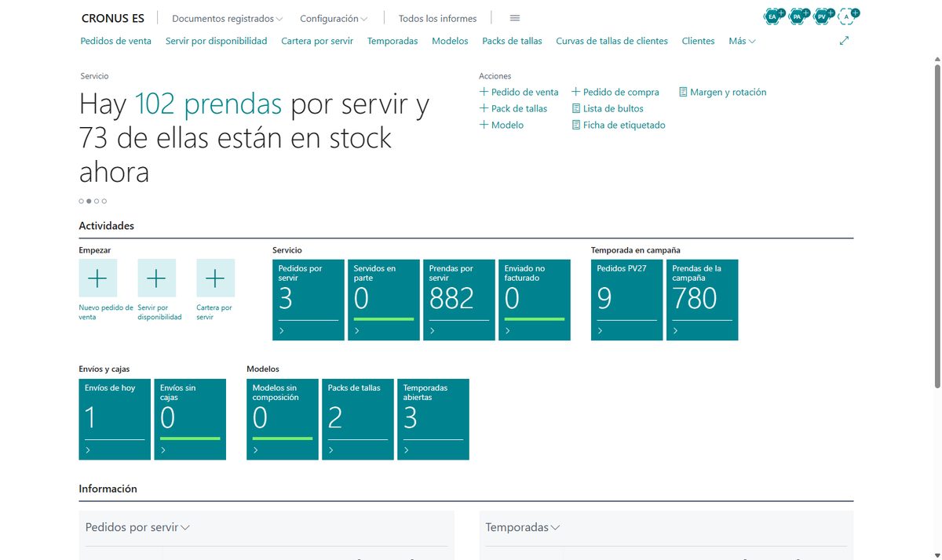Open the Envíos de hoy tile

[115, 419]
